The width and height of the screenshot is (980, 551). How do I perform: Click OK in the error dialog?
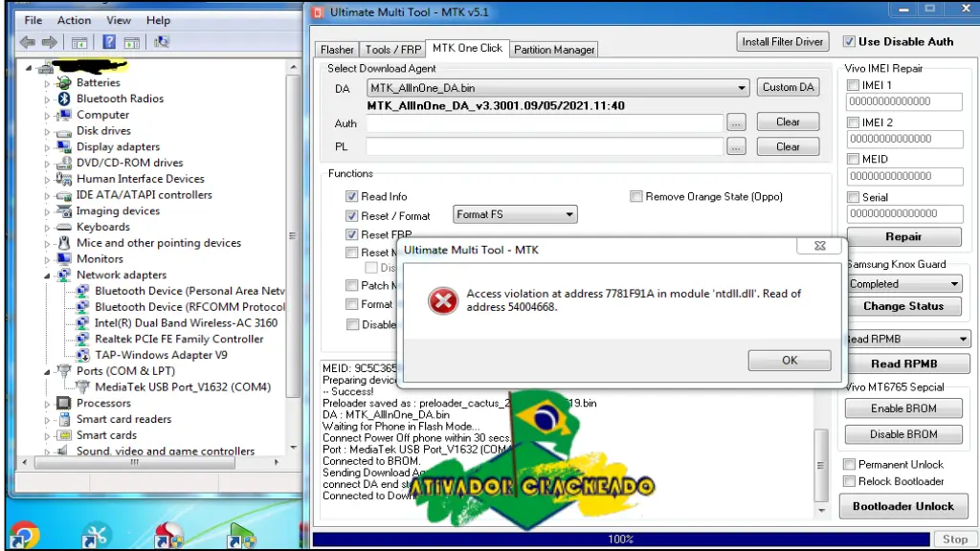click(x=790, y=361)
